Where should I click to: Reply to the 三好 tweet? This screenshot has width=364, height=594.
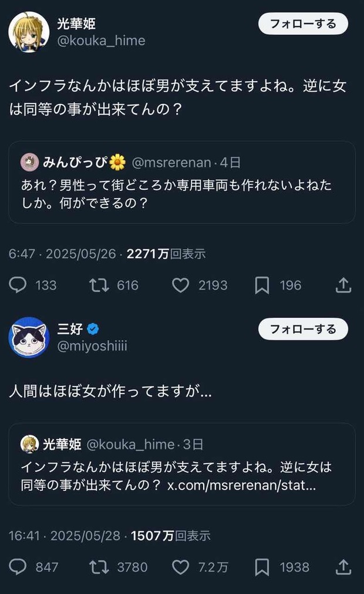coord(19,566)
